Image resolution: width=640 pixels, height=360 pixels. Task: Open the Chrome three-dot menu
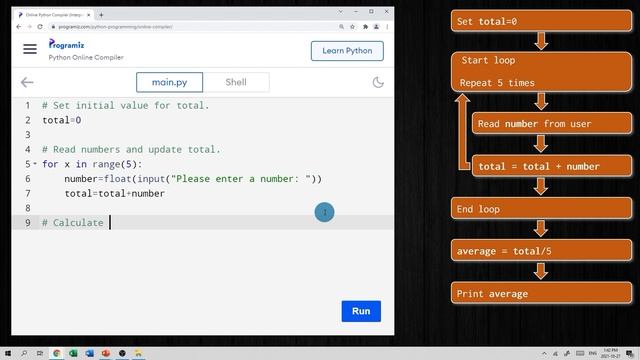pyautogui.click(x=387, y=27)
